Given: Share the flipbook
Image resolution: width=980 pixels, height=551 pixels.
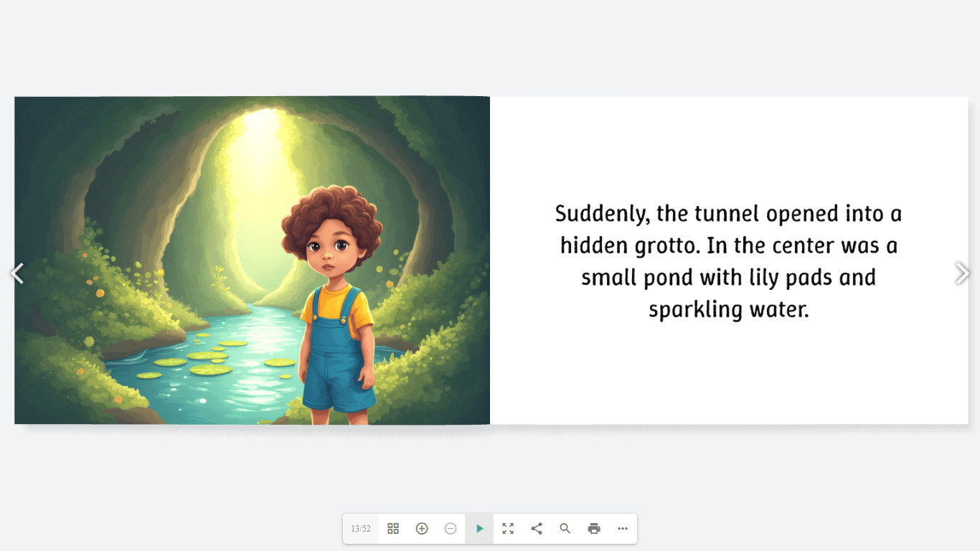Looking at the screenshot, I should click(x=537, y=529).
